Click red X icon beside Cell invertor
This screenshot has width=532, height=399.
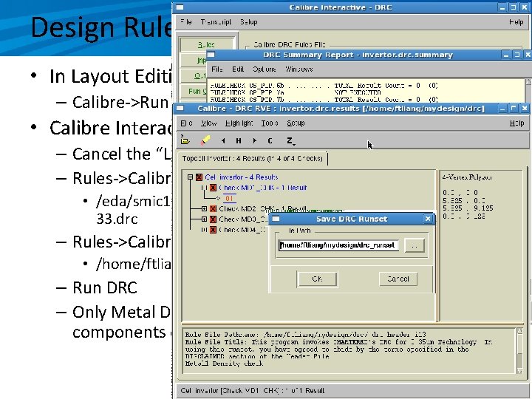pyautogui.click(x=199, y=177)
